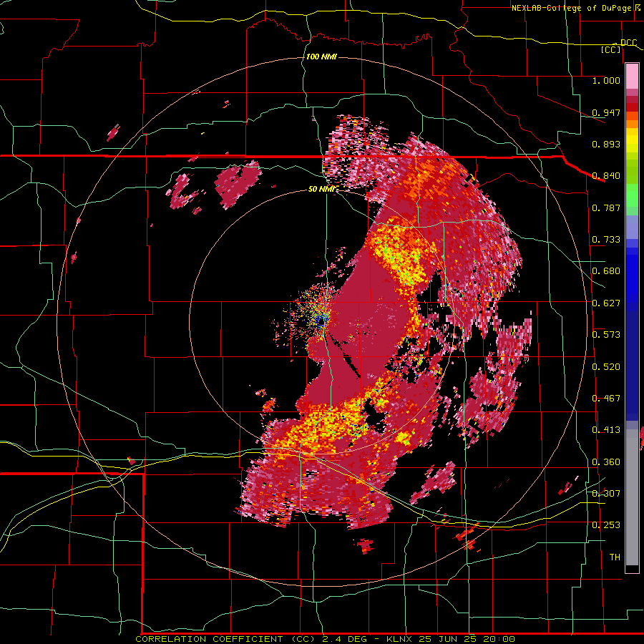Screen dimensions: 644x644
Task: Click the "50 NMI" range ring label
Action: [x=321, y=189]
